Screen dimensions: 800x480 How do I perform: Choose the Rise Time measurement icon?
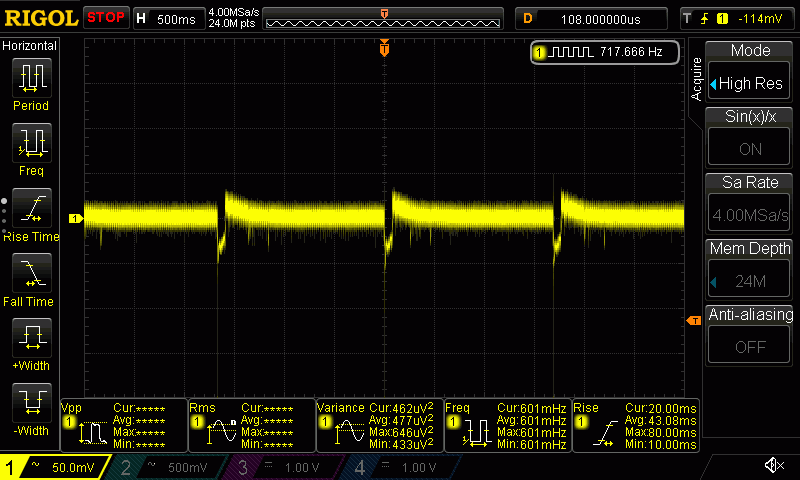(31, 209)
